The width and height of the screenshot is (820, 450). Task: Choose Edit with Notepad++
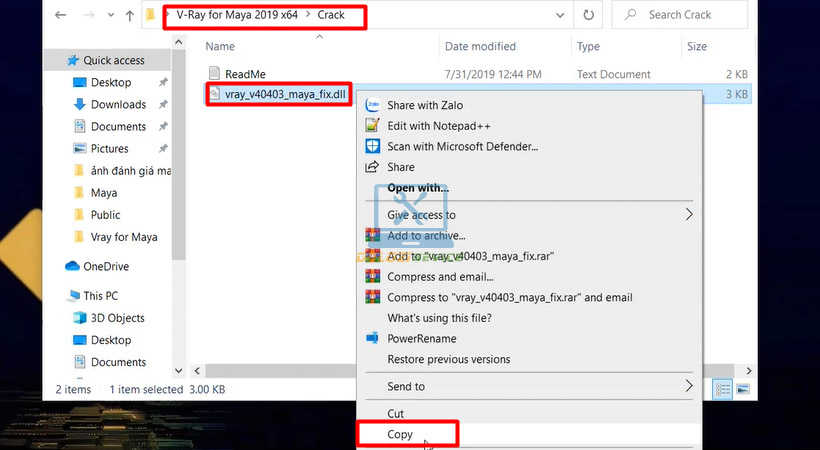pos(439,126)
